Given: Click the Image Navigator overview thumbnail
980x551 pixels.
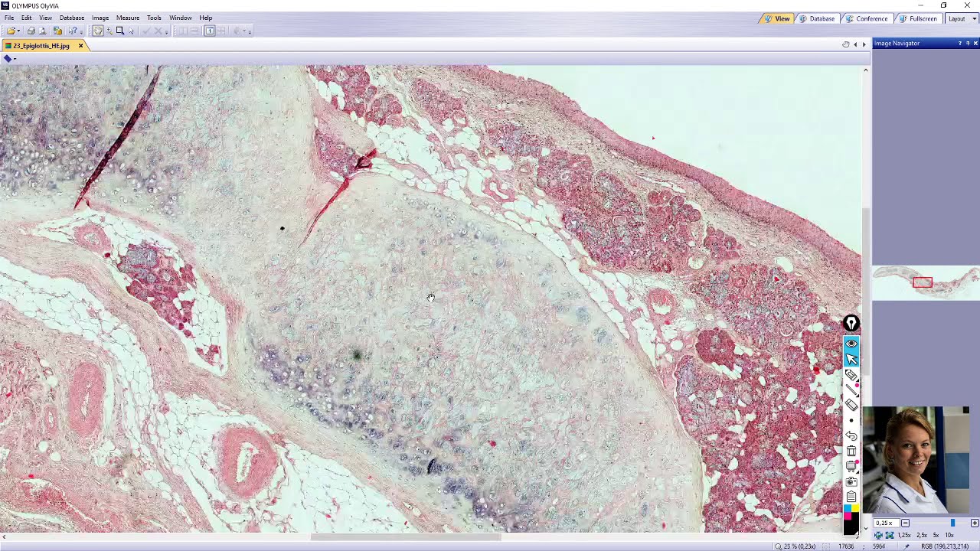Looking at the screenshot, I should [x=926, y=283].
